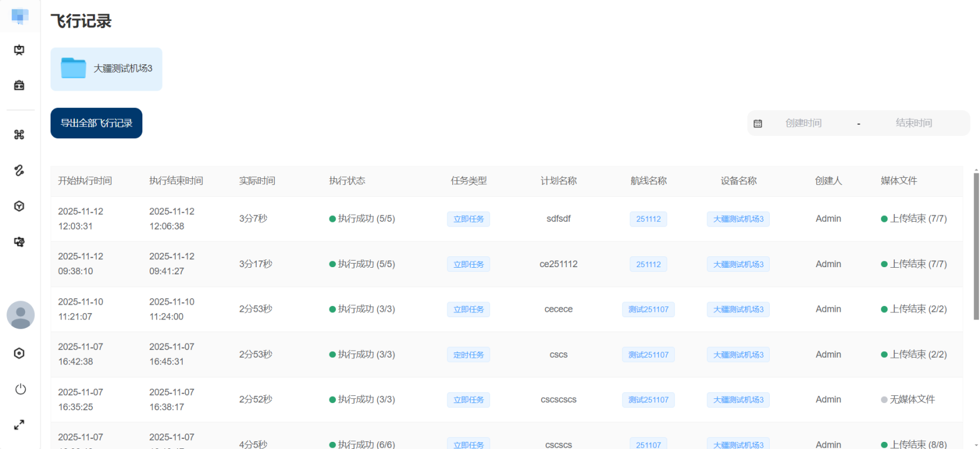The height and width of the screenshot is (449, 980).
Task: Click the user avatar in sidebar
Action: pos(20,315)
